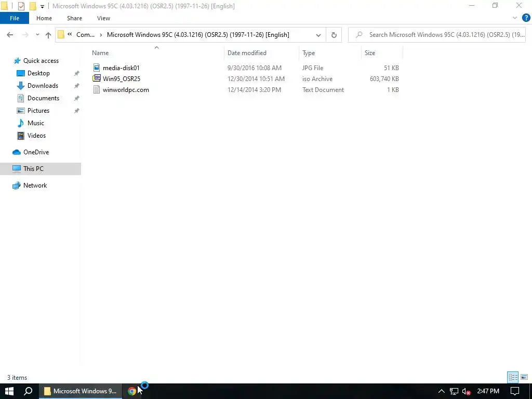
Task: Select Music in navigation pane
Action: 36,123
